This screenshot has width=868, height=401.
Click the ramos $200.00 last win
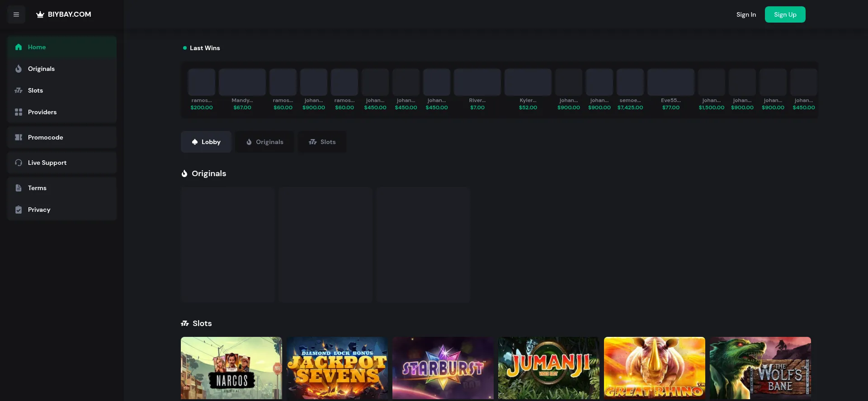(x=202, y=90)
